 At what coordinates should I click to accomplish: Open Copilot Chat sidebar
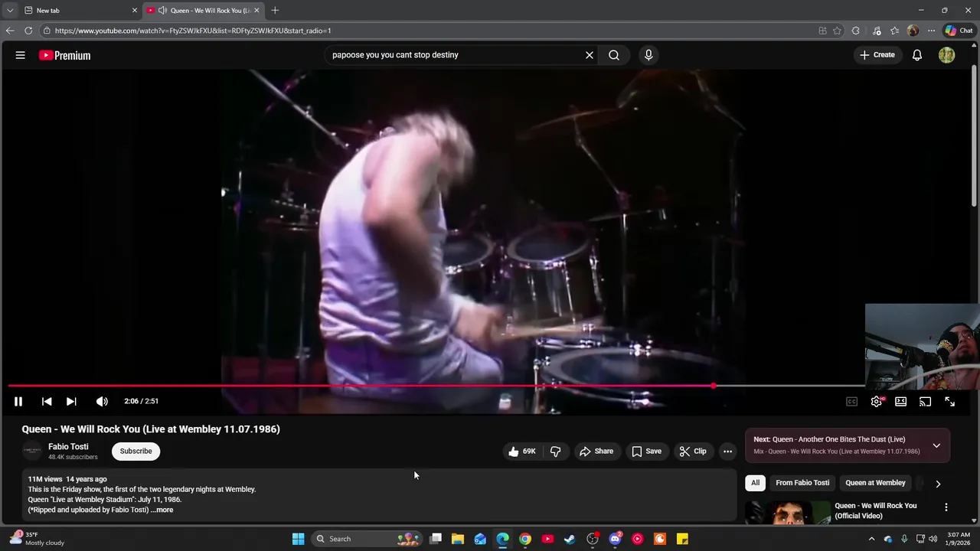coord(959,31)
